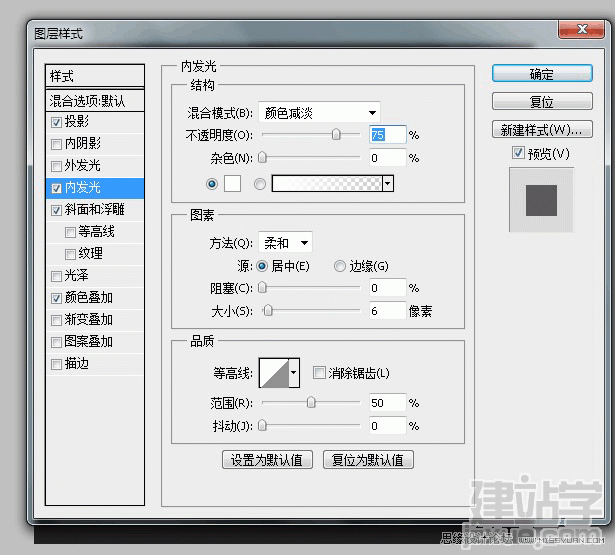Open the 混合模式 blend mode dropdown
This screenshot has width=615, height=555.
319,113
